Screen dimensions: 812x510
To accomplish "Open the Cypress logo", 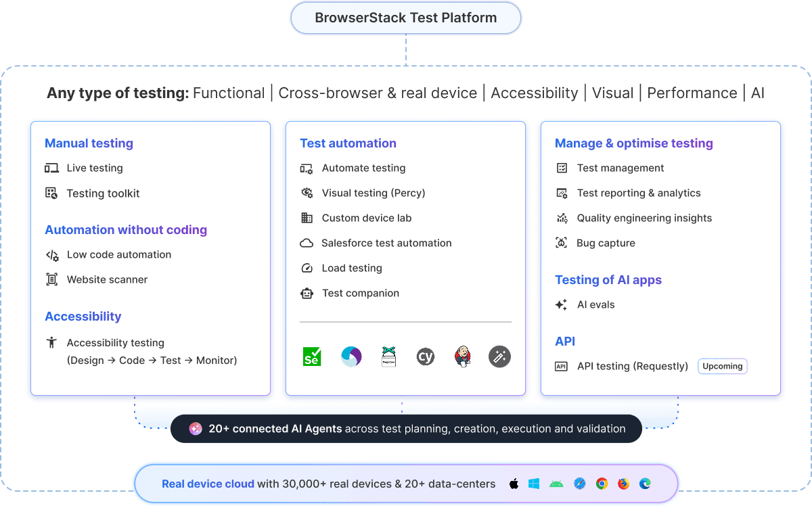I will 426,356.
